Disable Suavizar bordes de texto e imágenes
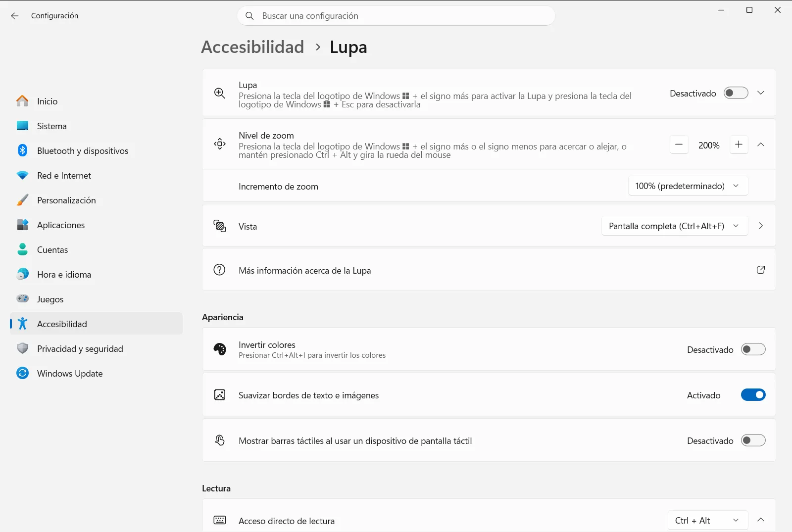The height and width of the screenshot is (532, 792). pos(753,395)
